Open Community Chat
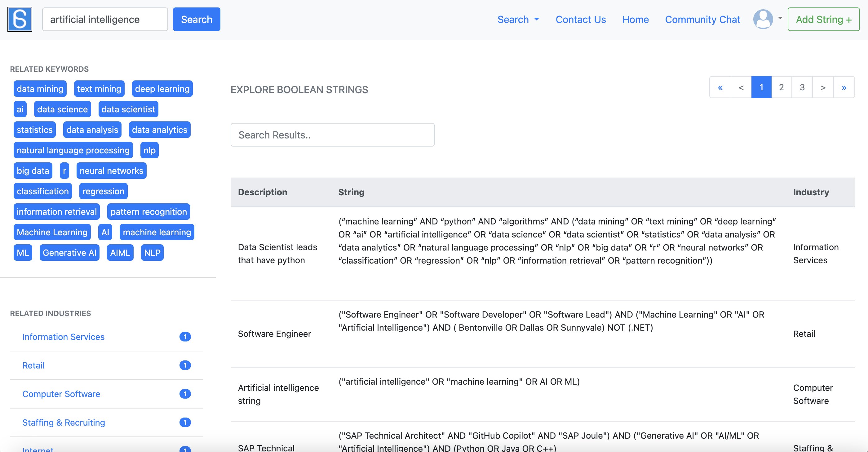 [x=702, y=20]
